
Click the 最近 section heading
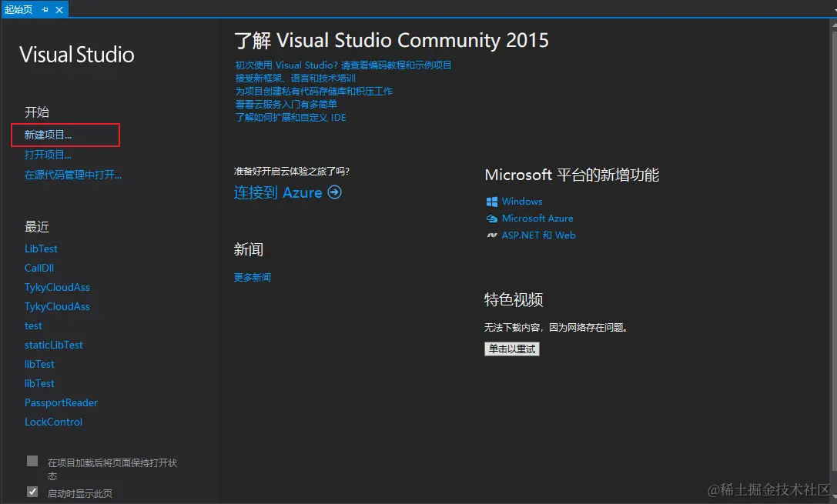37,227
